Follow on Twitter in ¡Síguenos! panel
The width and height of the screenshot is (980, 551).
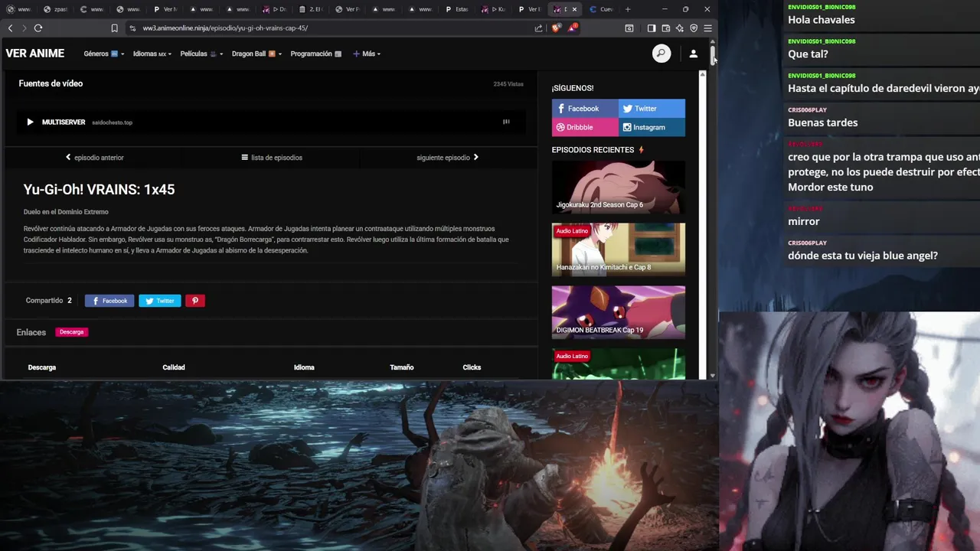coord(652,109)
